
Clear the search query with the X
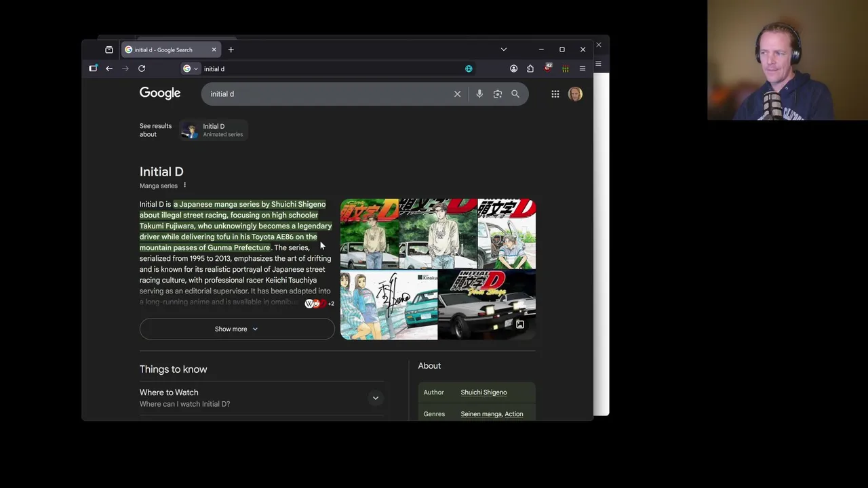[x=457, y=94]
